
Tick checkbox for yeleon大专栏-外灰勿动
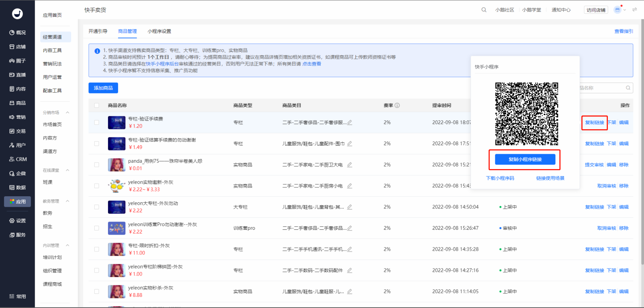tap(97, 207)
